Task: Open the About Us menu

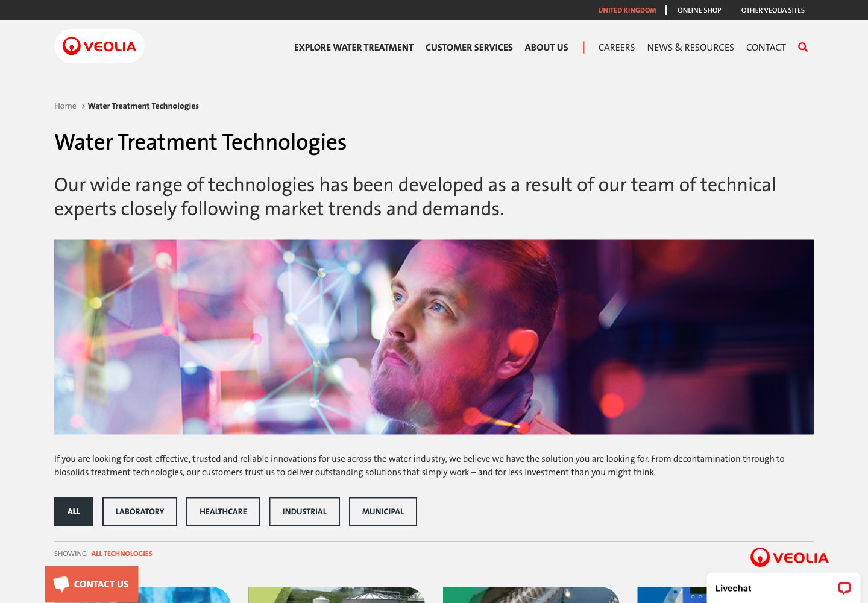Action: tap(547, 48)
